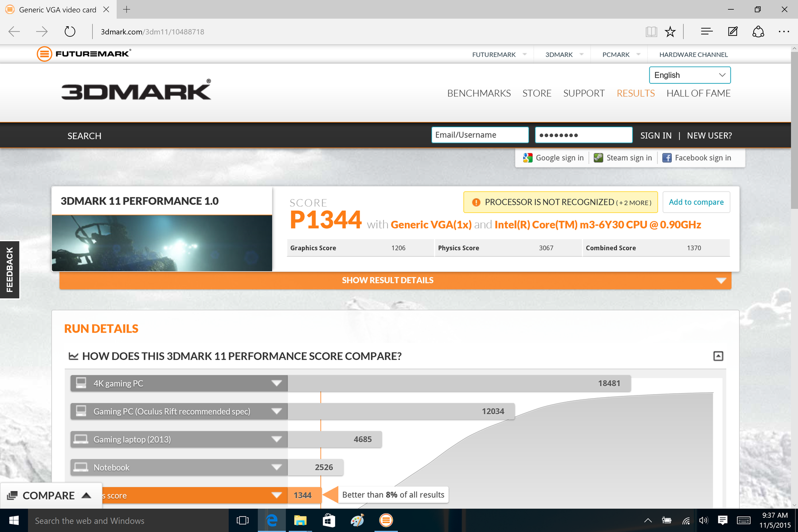This screenshot has height=532, width=798.
Task: Click the Futuremark logo icon
Action: 44,54
